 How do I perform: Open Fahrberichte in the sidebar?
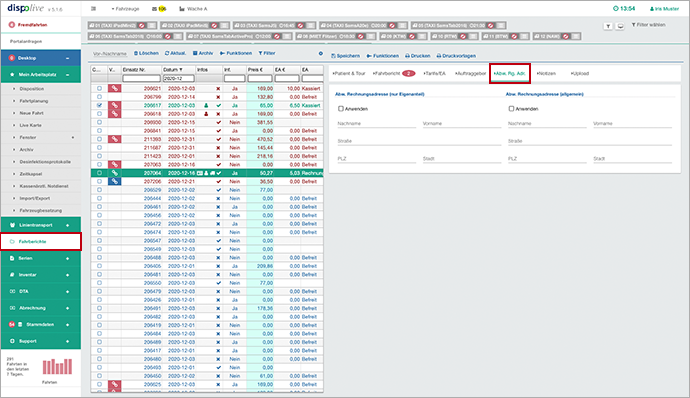(41, 242)
